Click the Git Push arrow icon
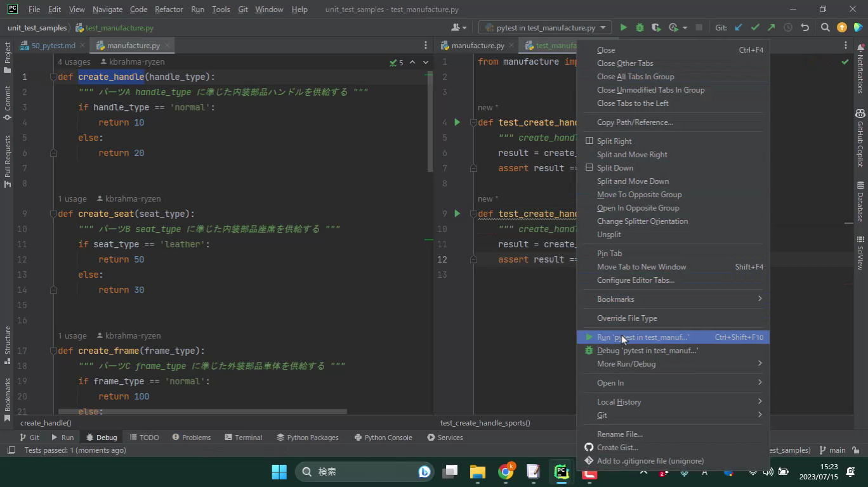Viewport: 868px width, 487px height. (x=771, y=27)
